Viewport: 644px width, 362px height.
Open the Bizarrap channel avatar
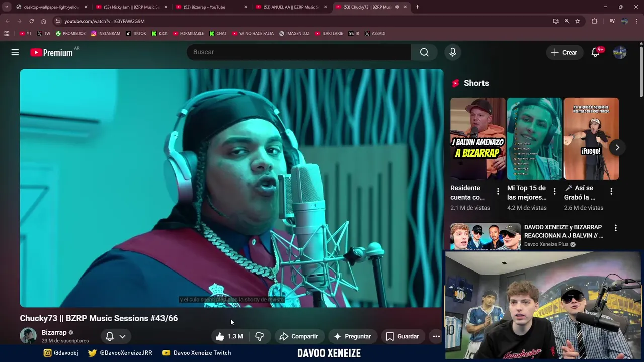click(x=28, y=336)
